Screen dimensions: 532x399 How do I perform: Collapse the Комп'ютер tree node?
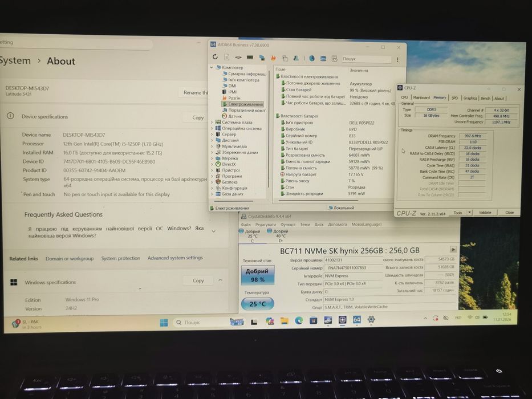point(212,67)
